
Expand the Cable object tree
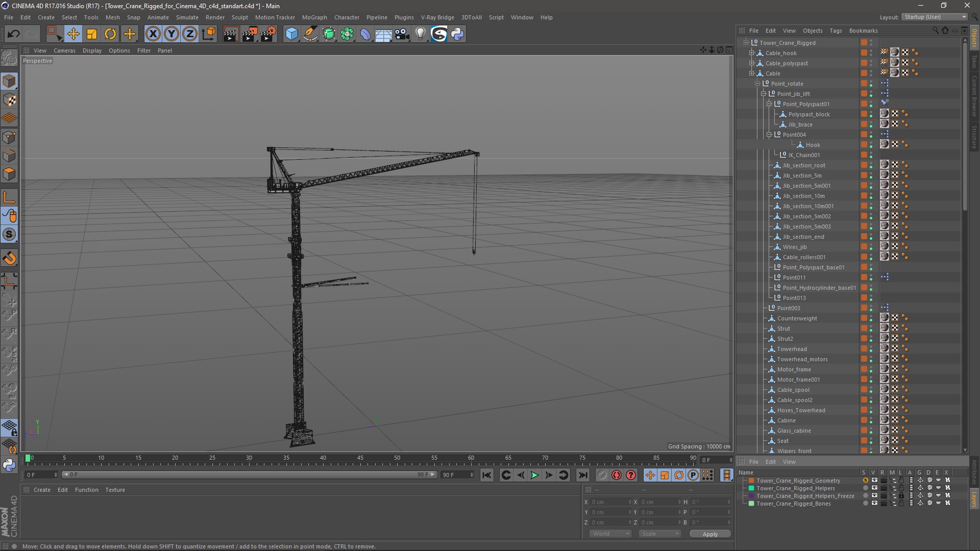click(x=751, y=73)
